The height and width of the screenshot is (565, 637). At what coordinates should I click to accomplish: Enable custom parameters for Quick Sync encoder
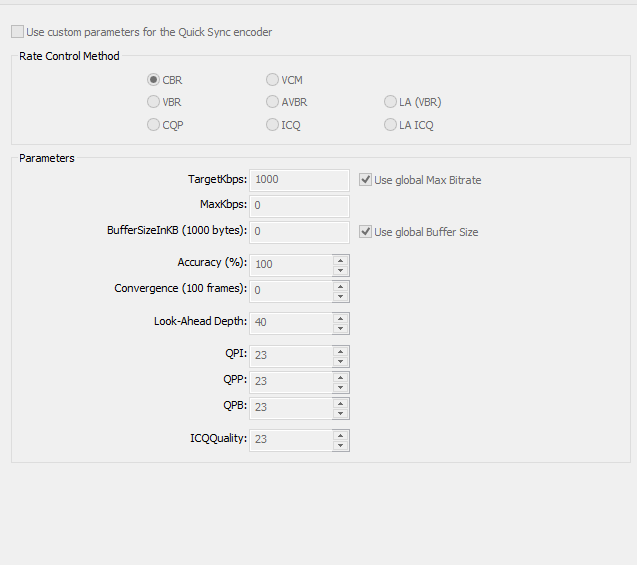click(x=17, y=32)
